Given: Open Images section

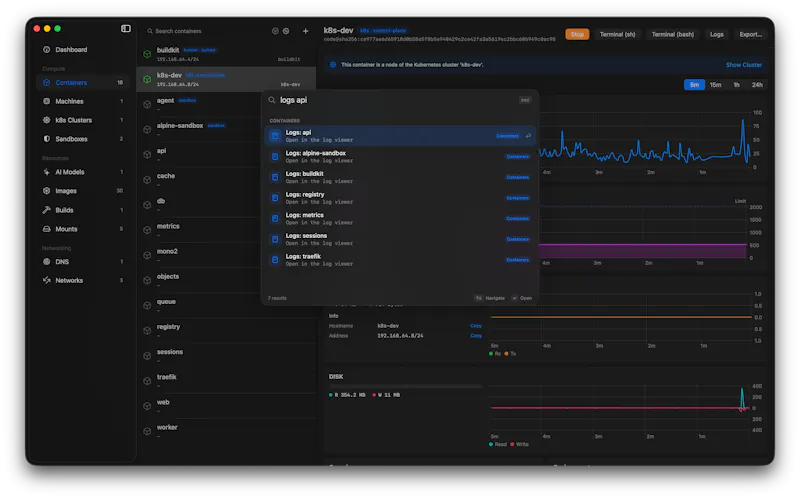Looking at the screenshot, I should click(83, 191).
